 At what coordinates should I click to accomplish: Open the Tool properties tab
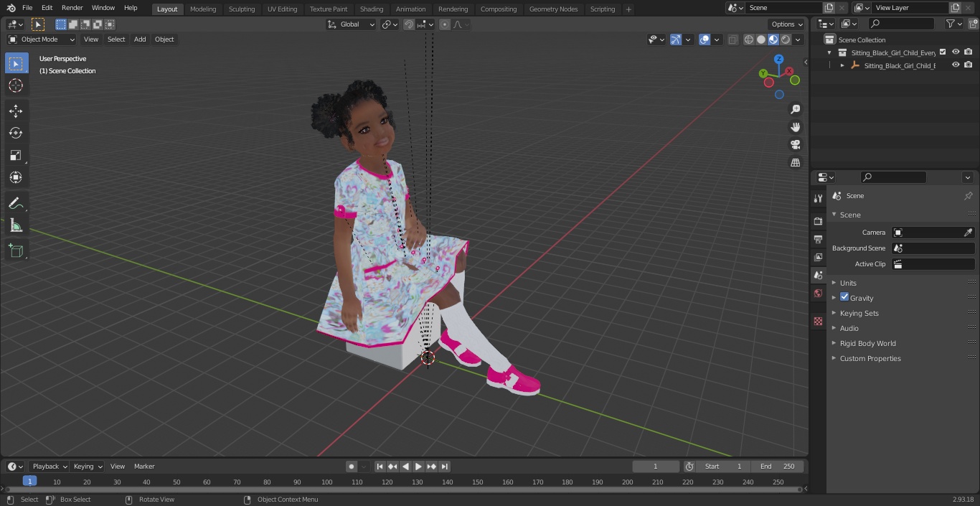tap(818, 198)
